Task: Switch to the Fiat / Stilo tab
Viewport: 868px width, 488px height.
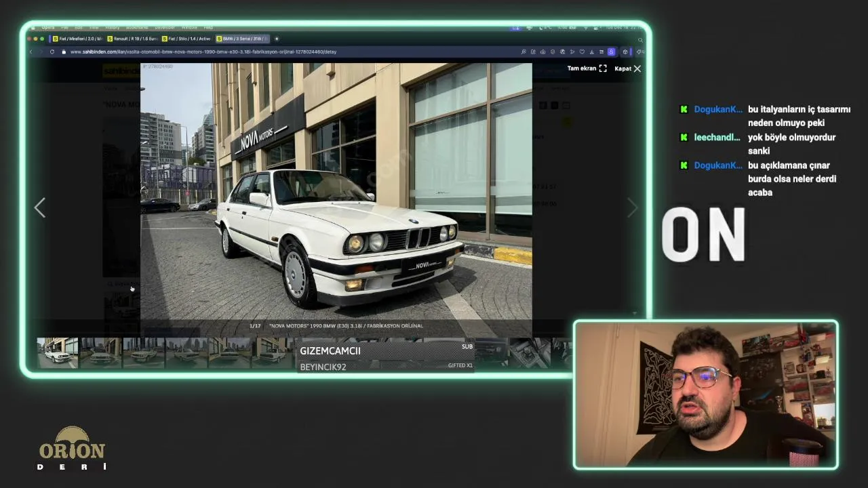Action: [187, 39]
